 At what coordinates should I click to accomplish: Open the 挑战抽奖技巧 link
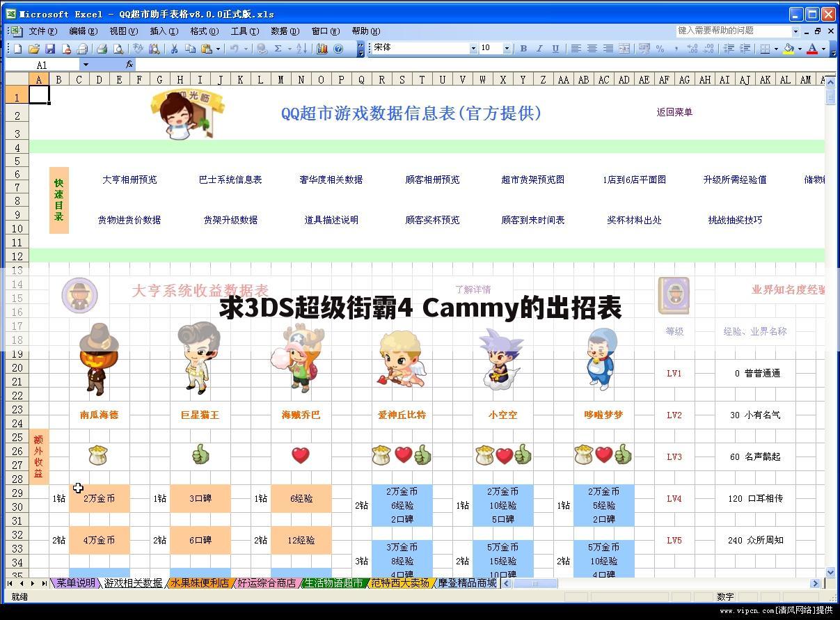(x=735, y=220)
